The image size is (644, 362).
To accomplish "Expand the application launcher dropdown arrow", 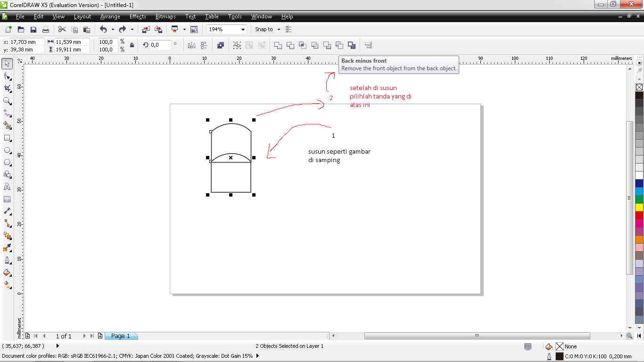I will tap(184, 29).
